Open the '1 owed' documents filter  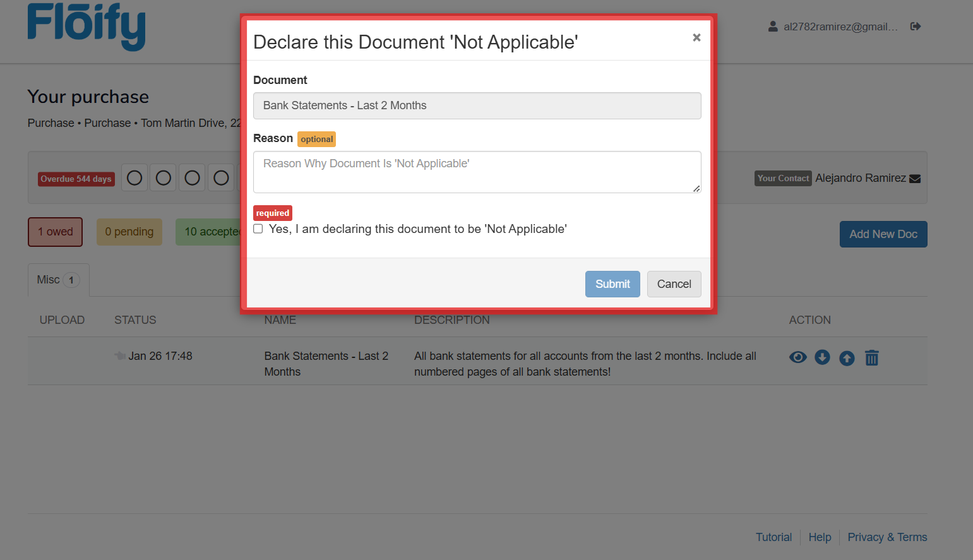(x=55, y=232)
